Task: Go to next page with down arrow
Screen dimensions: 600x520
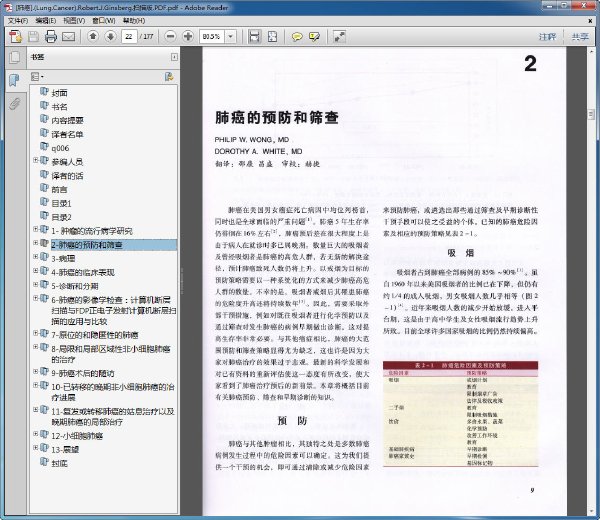Action: tap(111, 36)
